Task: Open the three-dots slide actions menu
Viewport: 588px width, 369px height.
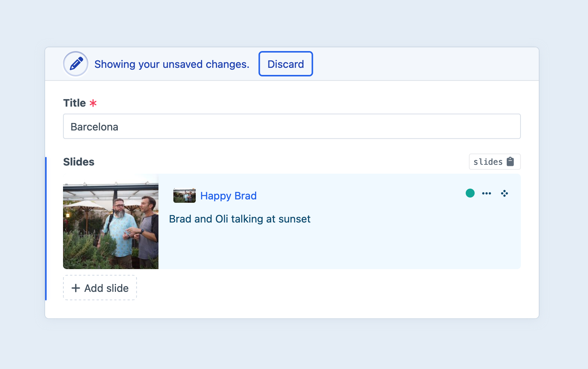Action: (487, 193)
